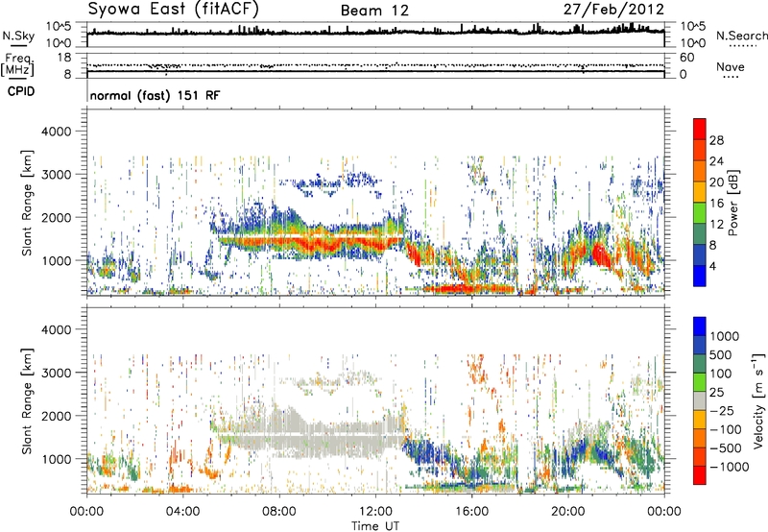Click the 'N.Sky' legend label

click(18, 36)
